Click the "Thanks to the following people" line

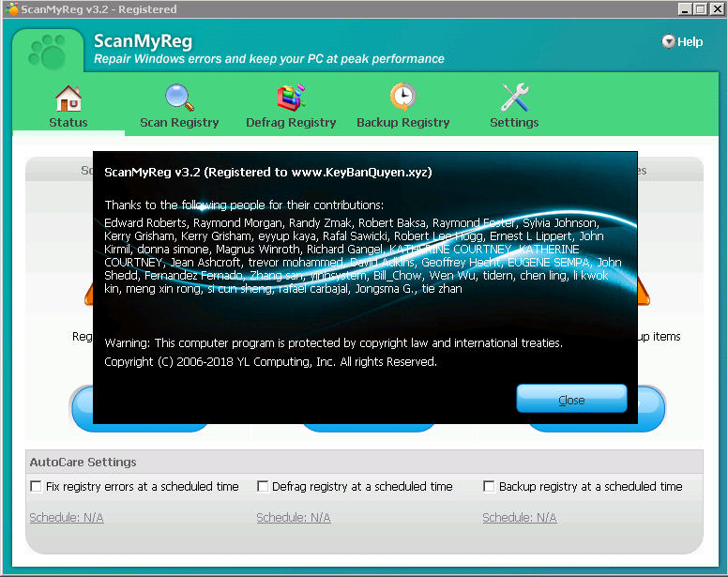coord(244,205)
